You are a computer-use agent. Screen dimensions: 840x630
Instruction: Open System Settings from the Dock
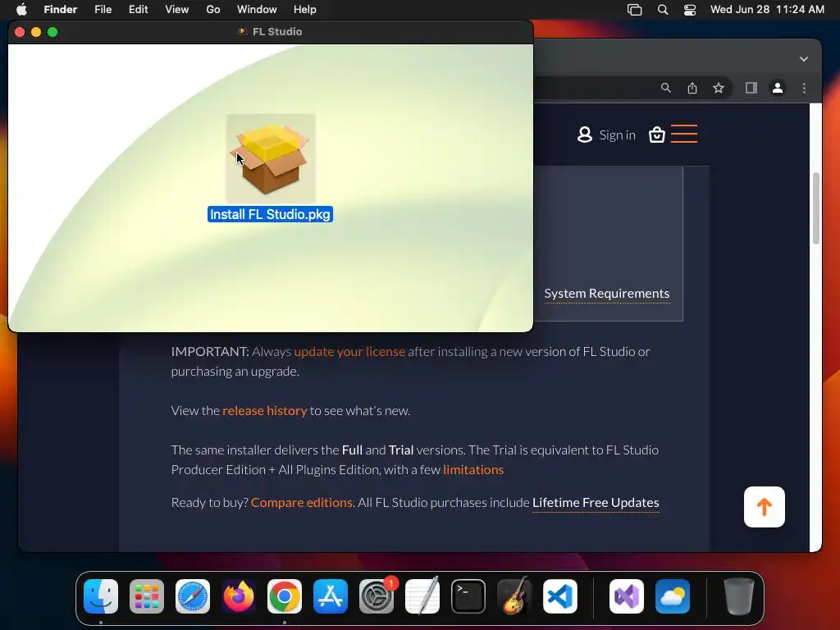pos(377,596)
